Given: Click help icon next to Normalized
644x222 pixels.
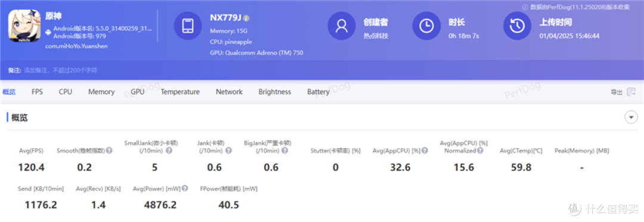Looking at the screenshot, I should click(x=480, y=151).
